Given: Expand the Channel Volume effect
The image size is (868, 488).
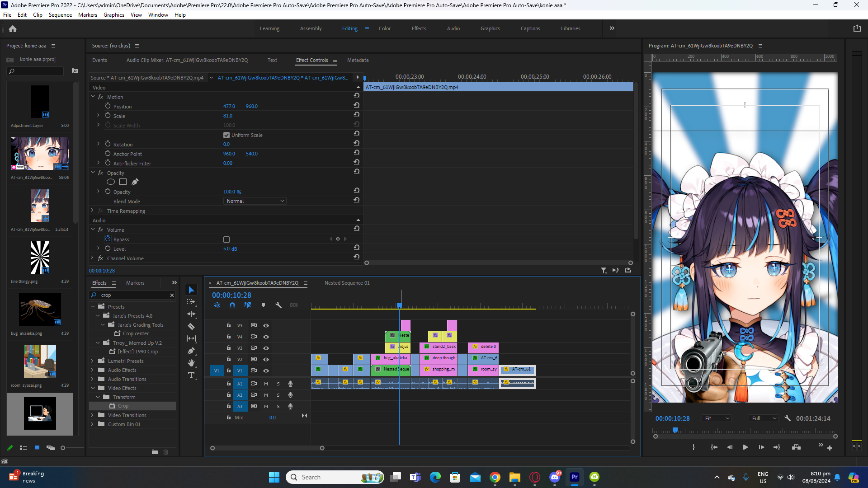Looking at the screenshot, I should (93, 258).
